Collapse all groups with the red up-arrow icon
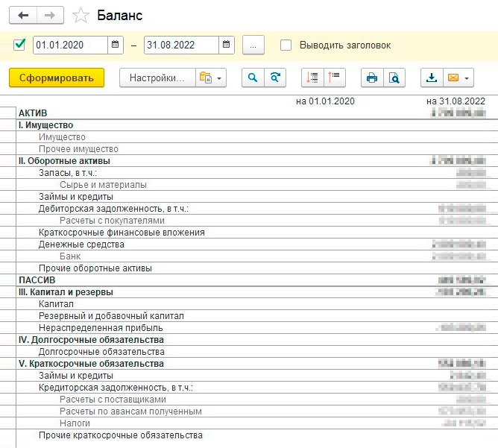 point(335,78)
